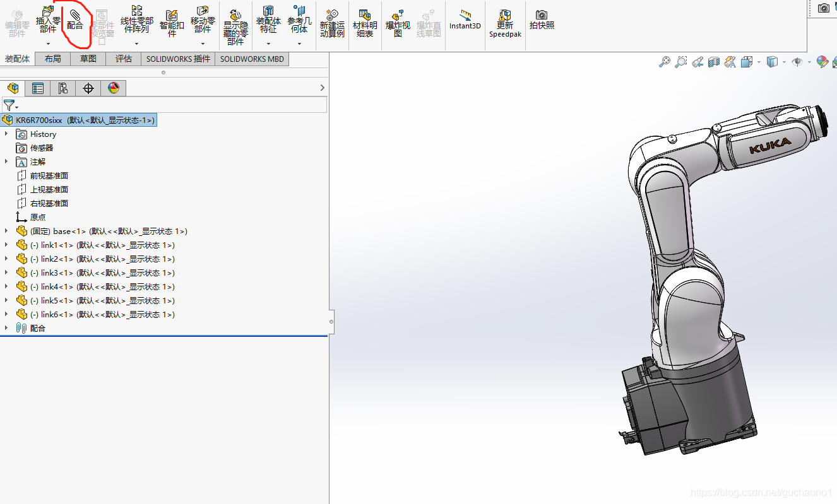Toggle the Instant3D tool

[465, 20]
